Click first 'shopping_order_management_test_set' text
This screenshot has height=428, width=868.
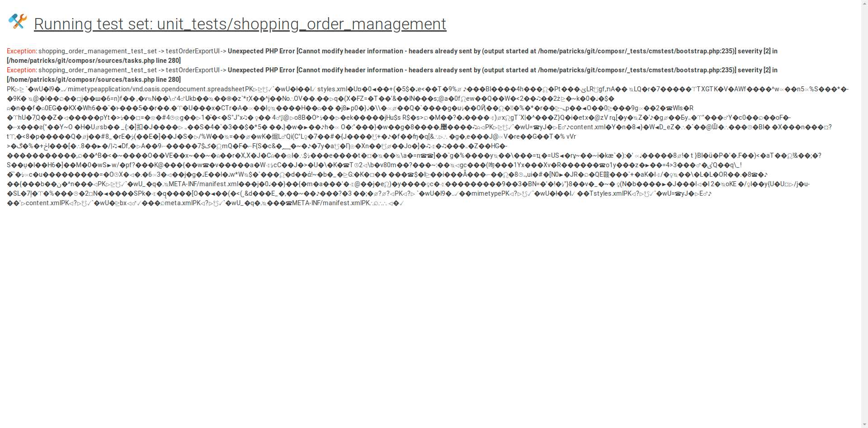tap(98, 51)
